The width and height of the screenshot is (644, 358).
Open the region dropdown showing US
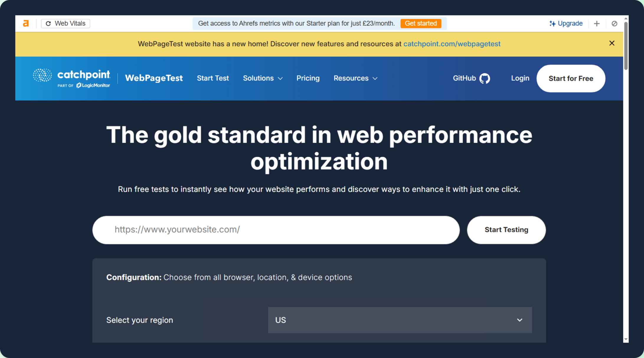(400, 320)
